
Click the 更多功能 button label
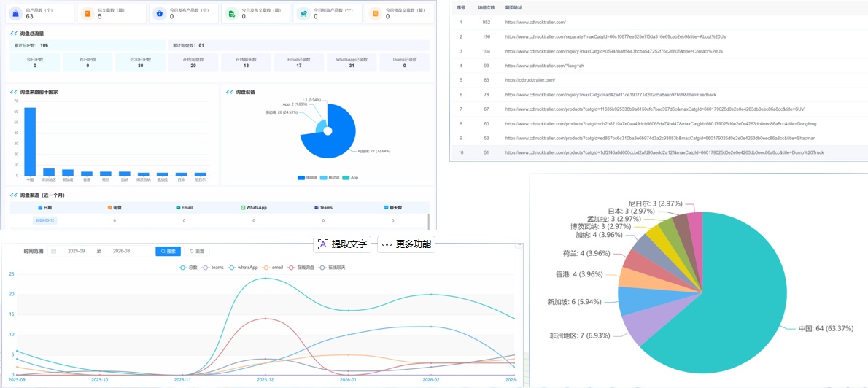point(414,244)
